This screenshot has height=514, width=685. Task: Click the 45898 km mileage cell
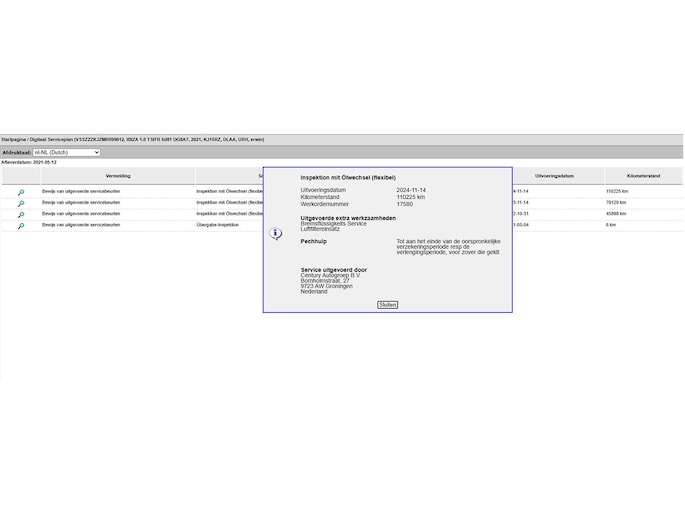pyautogui.click(x=617, y=214)
